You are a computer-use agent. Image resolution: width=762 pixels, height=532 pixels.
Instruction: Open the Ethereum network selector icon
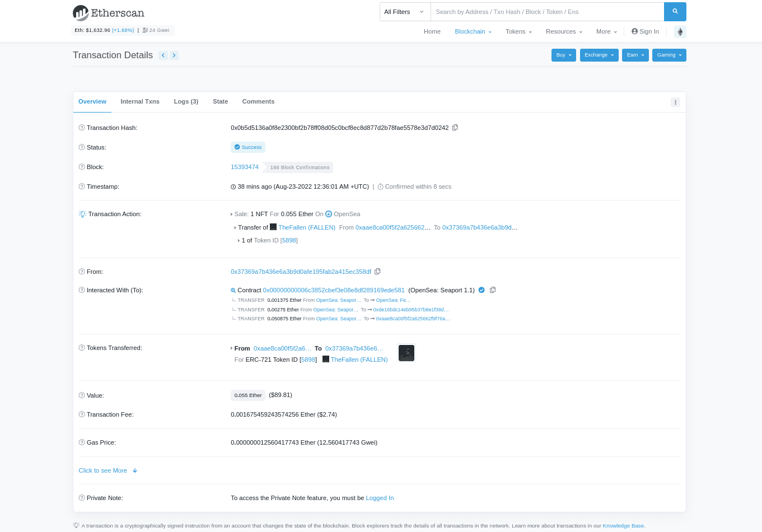click(680, 31)
